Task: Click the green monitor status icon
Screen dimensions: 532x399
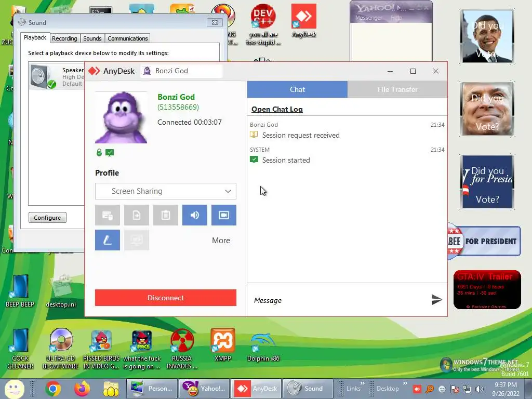Action: click(x=110, y=153)
